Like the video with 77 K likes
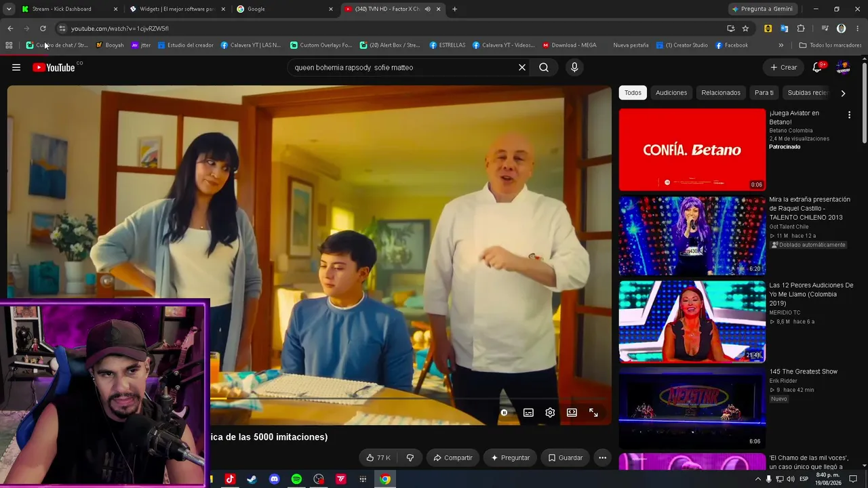 [x=378, y=457]
